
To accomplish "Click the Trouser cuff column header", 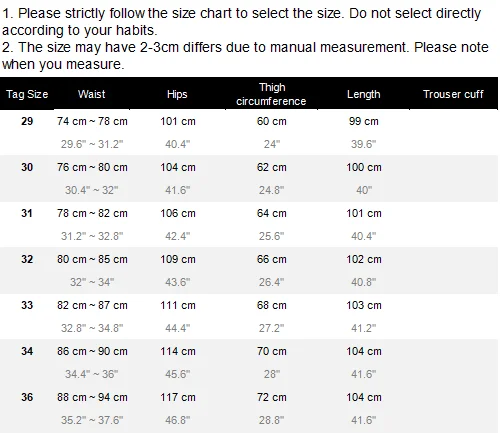I will (x=453, y=94).
